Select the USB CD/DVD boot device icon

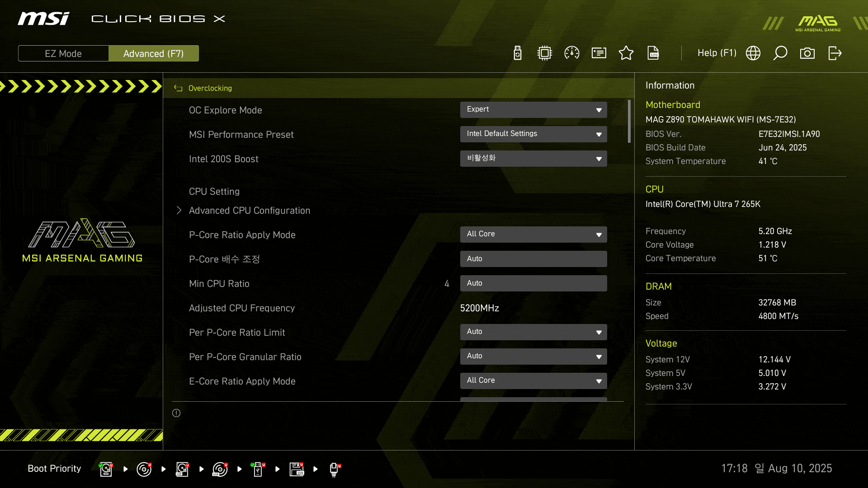click(220, 469)
